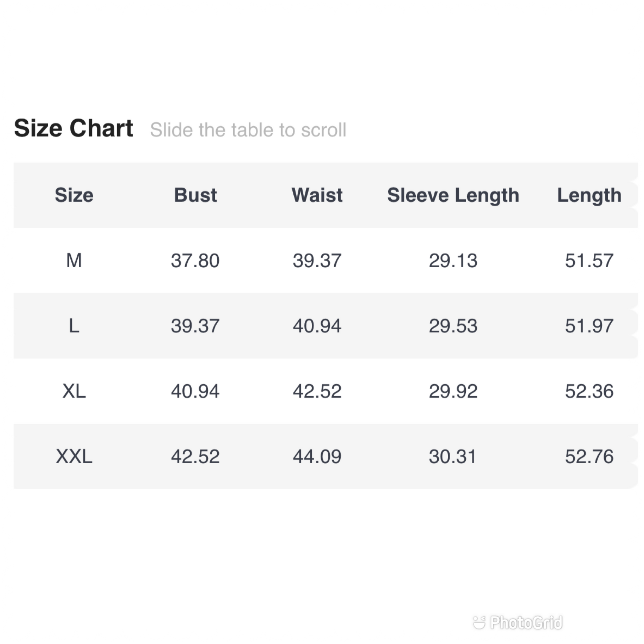The width and height of the screenshot is (644, 644).
Task: Click the PhotoGrid watermark logo
Action: point(518,622)
